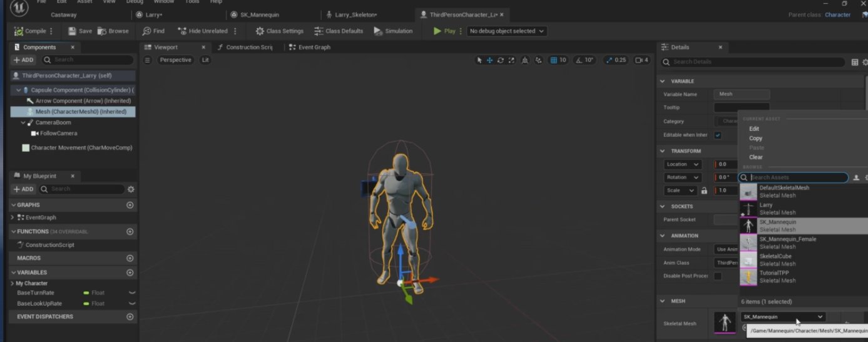Viewport: 868px width, 342px height.
Task: Click the Compile blueprint icon
Action: coord(19,31)
